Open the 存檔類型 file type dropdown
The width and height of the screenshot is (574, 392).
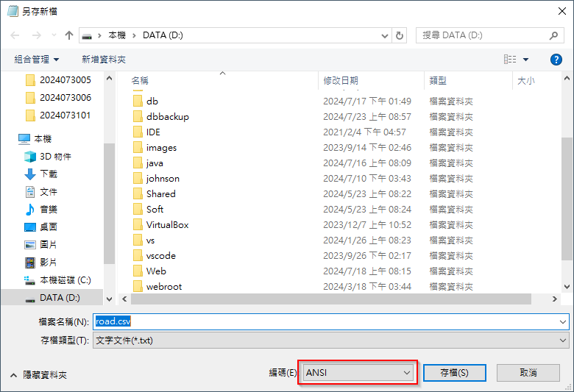point(331,341)
